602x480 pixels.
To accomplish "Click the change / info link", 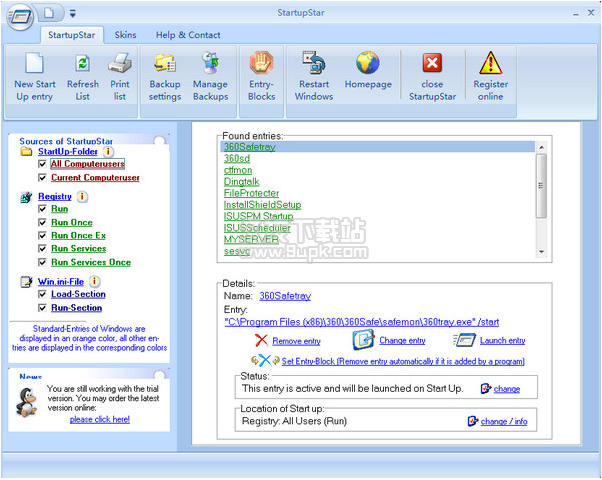I will [504, 422].
